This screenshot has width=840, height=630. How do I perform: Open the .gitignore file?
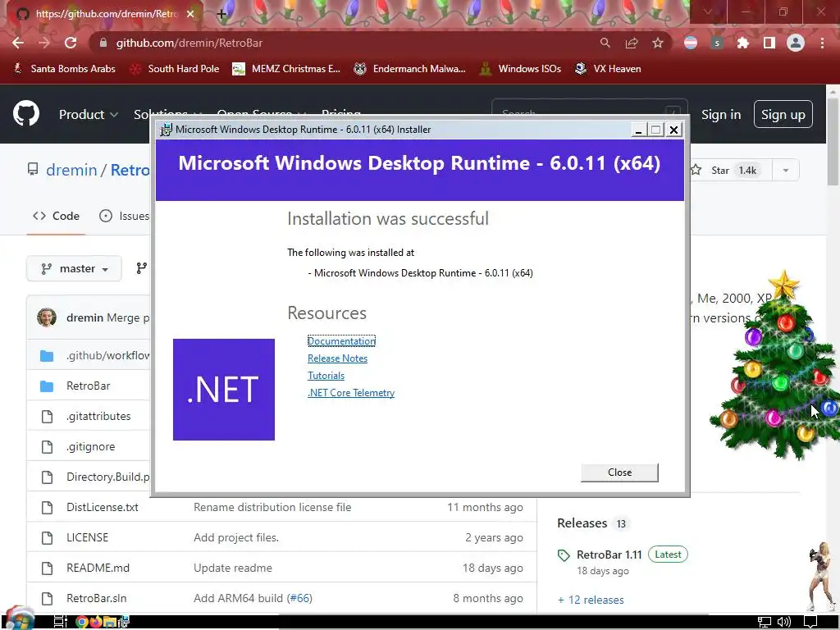pyautogui.click(x=90, y=446)
